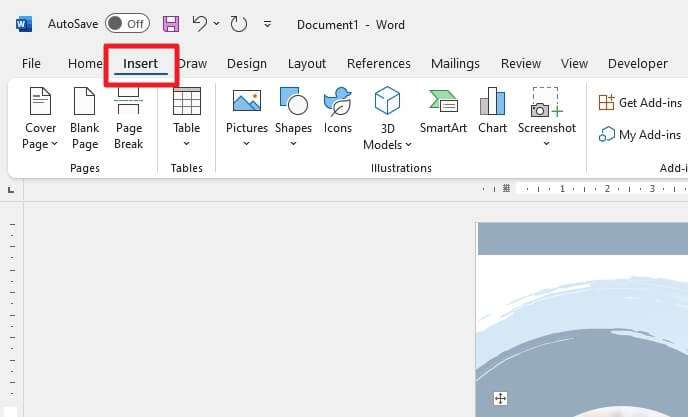The height and width of the screenshot is (417, 688).
Task: Open Get Add-ins
Action: click(641, 103)
